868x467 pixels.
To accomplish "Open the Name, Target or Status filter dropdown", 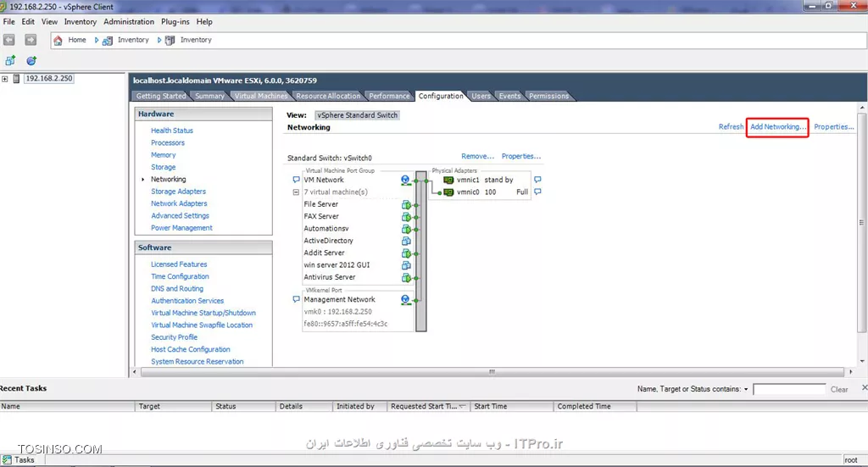I will [746, 390].
